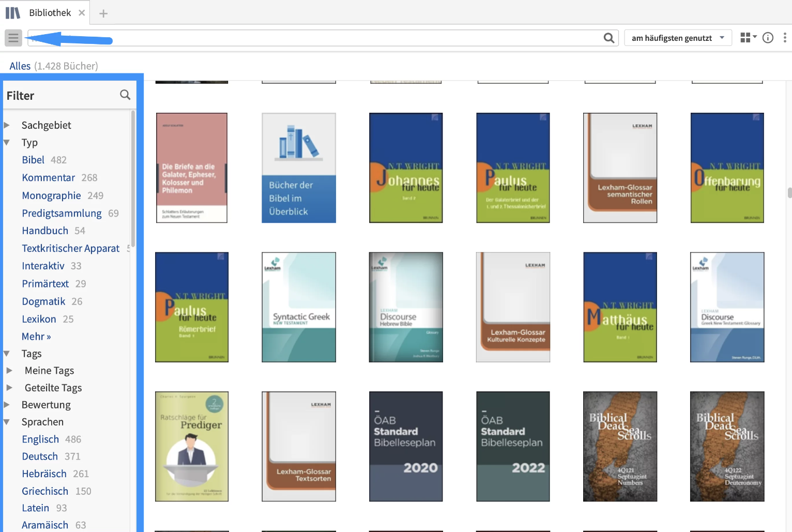The image size is (792, 532).
Task: Open 'Johannes für heute' book cover
Action: 406,168
